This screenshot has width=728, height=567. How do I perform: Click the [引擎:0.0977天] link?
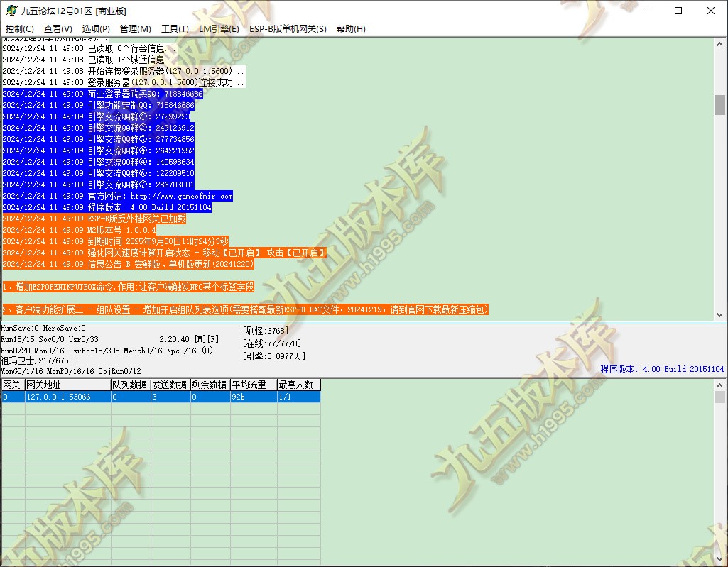pos(274,356)
